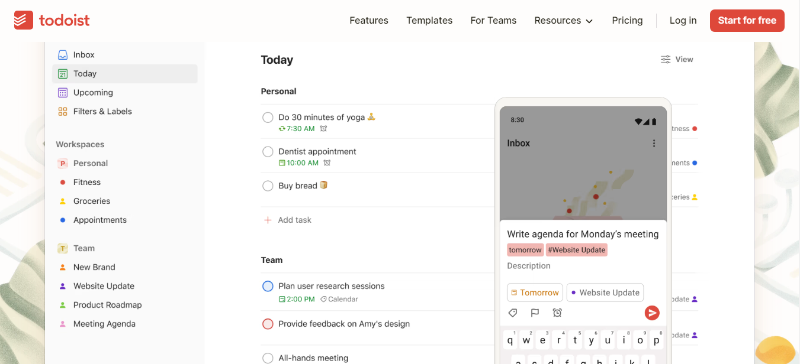Image resolution: width=800 pixels, height=364 pixels.
Task: Follow the Log in link
Action: tap(683, 20)
